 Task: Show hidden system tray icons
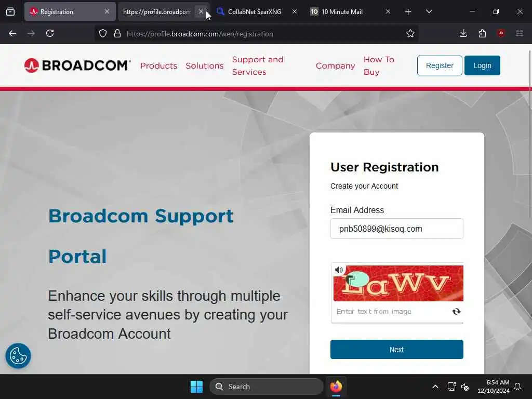(435, 387)
